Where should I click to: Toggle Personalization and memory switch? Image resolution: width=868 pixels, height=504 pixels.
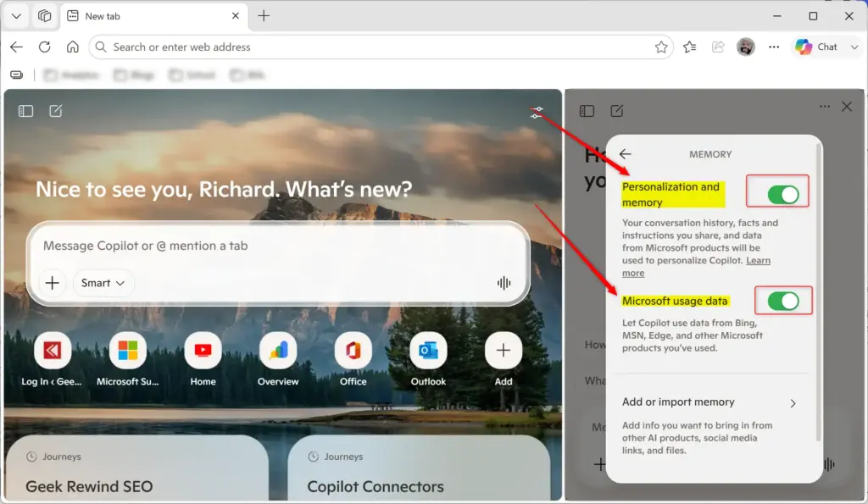(x=782, y=195)
